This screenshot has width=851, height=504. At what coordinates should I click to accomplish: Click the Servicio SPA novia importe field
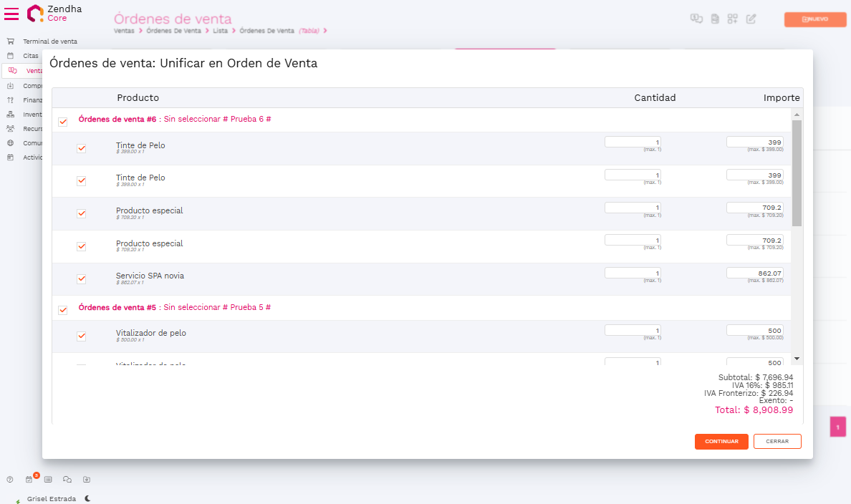click(754, 273)
